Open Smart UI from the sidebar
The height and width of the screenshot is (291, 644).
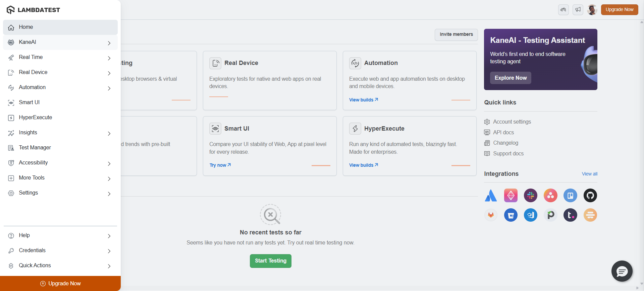point(29,102)
